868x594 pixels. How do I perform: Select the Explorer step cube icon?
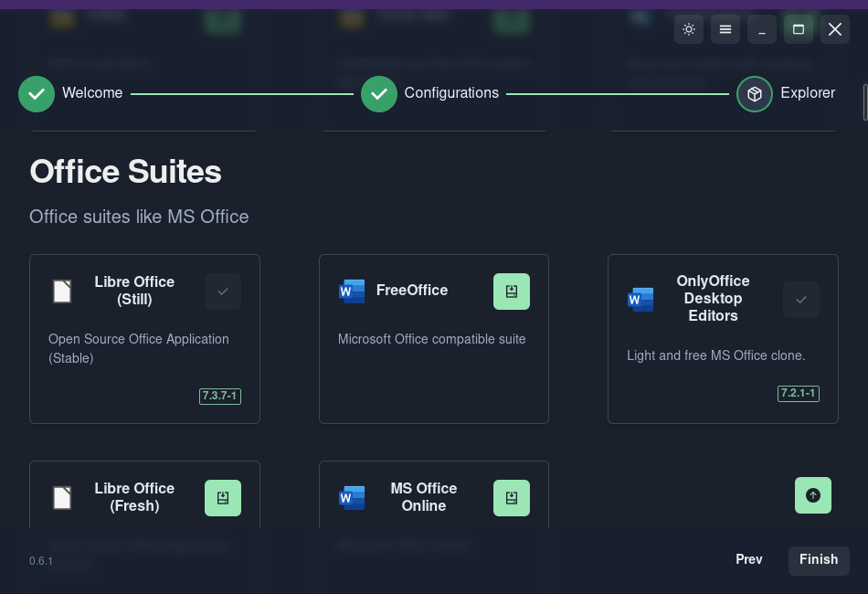[x=755, y=94]
